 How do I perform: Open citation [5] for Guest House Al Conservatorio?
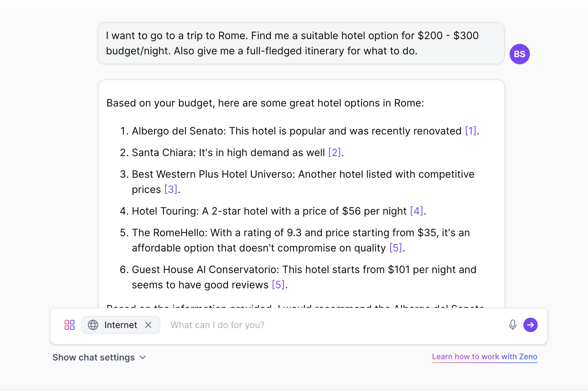pyautogui.click(x=278, y=285)
